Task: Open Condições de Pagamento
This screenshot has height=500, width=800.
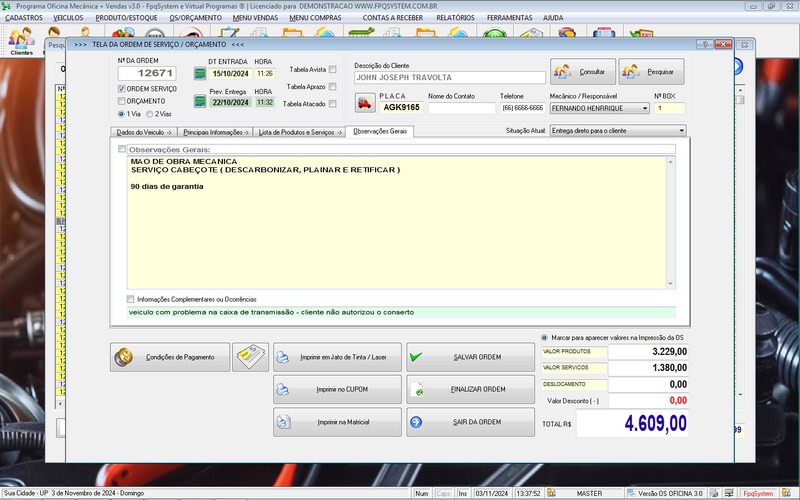Action: (169, 357)
